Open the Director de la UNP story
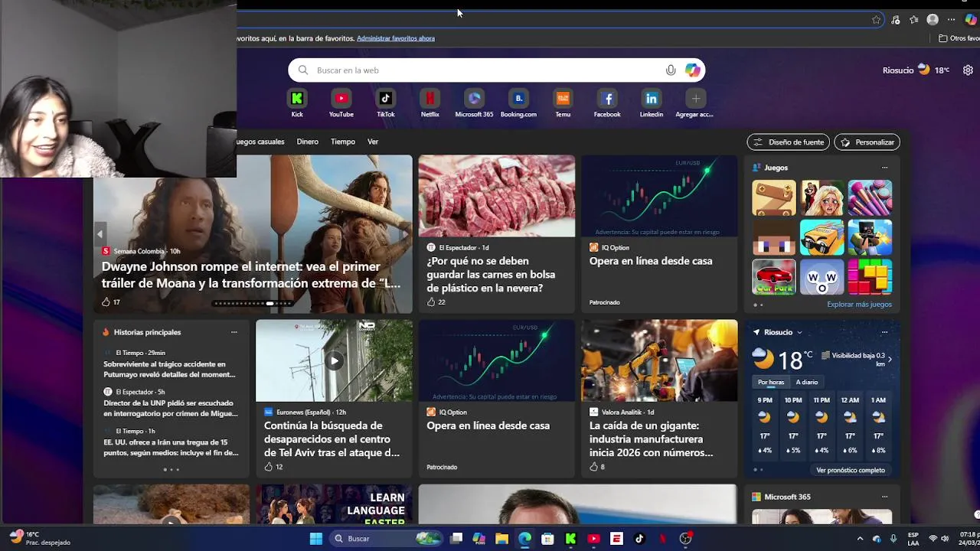This screenshot has height=551, width=980. (x=170, y=408)
